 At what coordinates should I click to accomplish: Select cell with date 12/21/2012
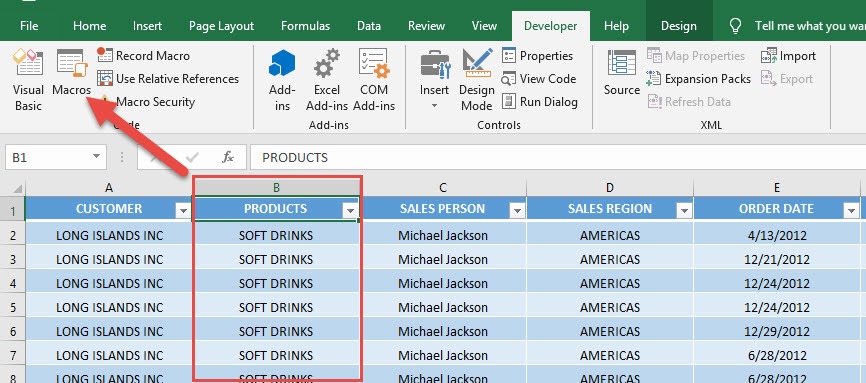pyautogui.click(x=777, y=259)
